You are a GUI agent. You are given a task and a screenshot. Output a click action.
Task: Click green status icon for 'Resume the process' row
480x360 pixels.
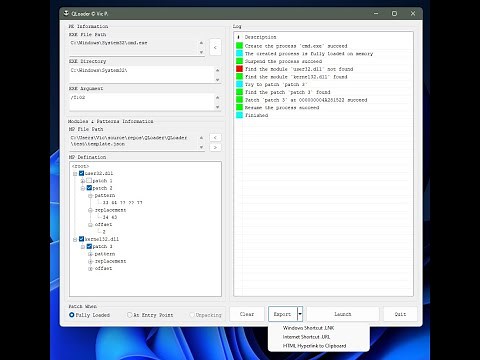pos(239,107)
